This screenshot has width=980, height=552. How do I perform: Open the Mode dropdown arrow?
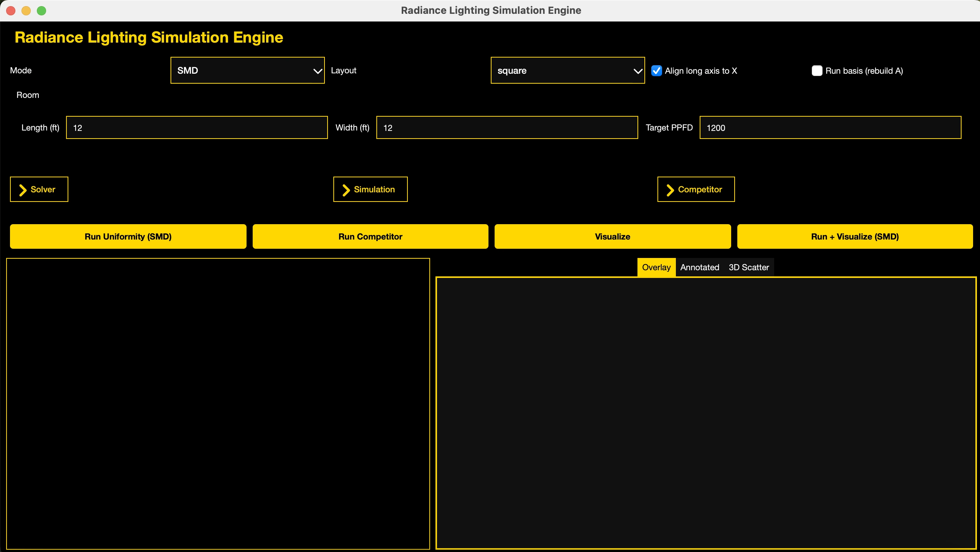317,70
